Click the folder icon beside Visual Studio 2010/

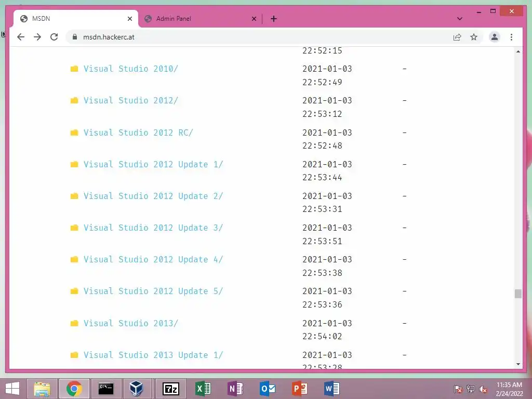pyautogui.click(x=74, y=69)
